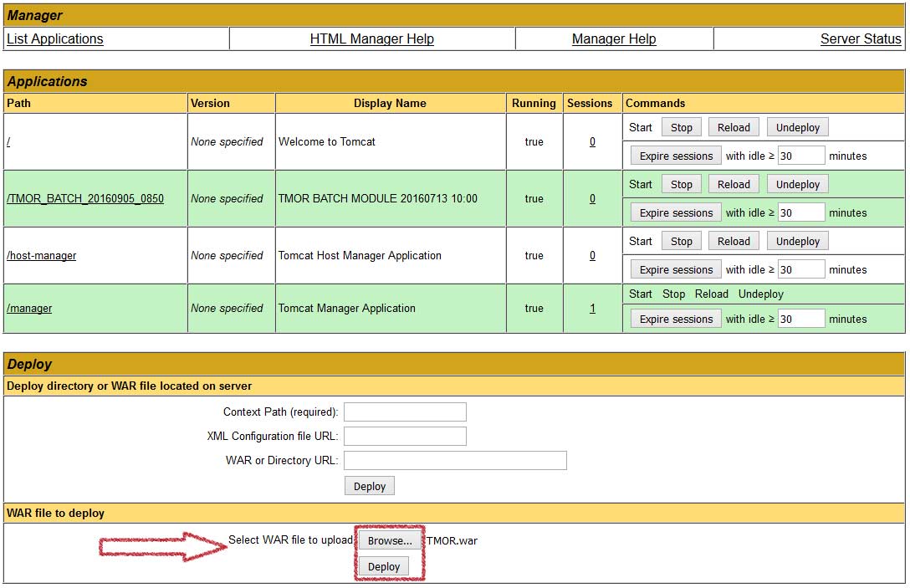Click the "Welcome to Tomcat" display name
Image resolution: width=910 pixels, height=588 pixels.
[327, 141]
